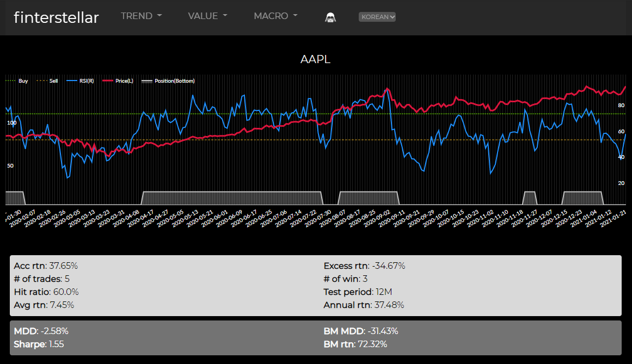Image resolution: width=632 pixels, height=364 pixels.
Task: Click the finterstellar logo link
Action: click(x=56, y=17)
